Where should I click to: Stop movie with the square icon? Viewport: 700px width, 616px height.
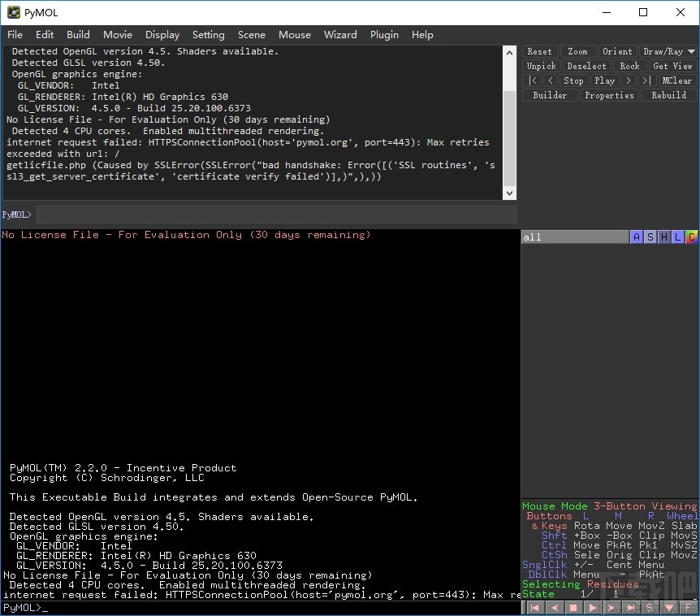(x=573, y=608)
